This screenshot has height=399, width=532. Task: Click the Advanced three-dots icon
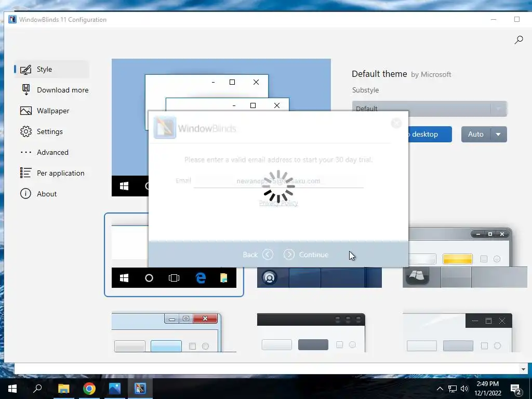click(26, 152)
